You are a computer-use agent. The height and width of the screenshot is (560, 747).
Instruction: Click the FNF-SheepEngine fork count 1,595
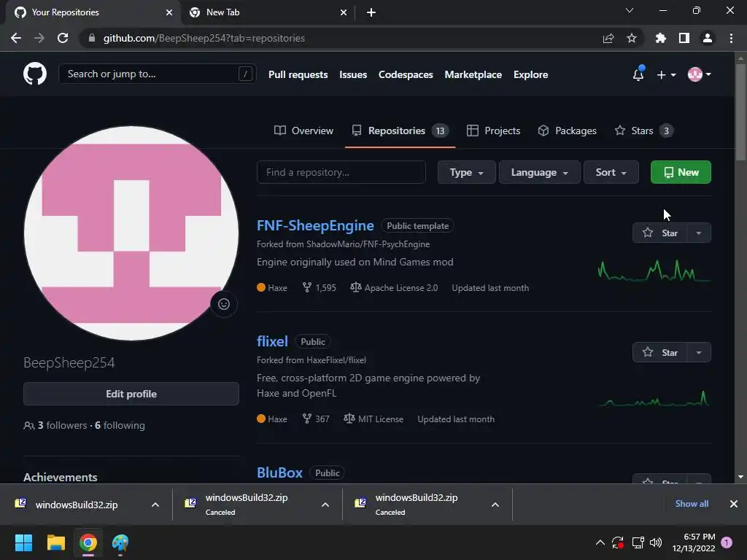click(x=320, y=287)
